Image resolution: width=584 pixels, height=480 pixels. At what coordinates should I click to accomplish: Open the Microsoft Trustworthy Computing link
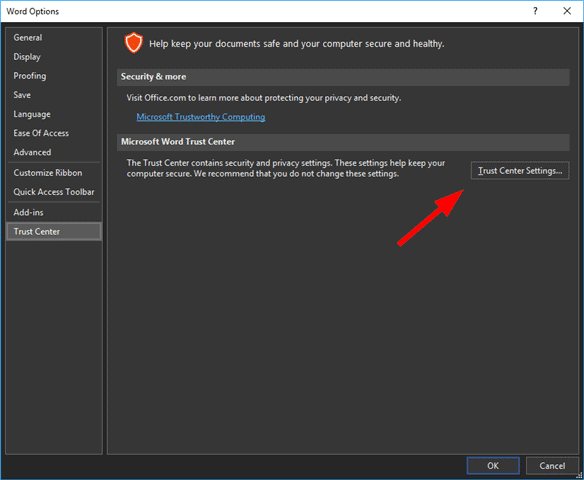click(201, 117)
